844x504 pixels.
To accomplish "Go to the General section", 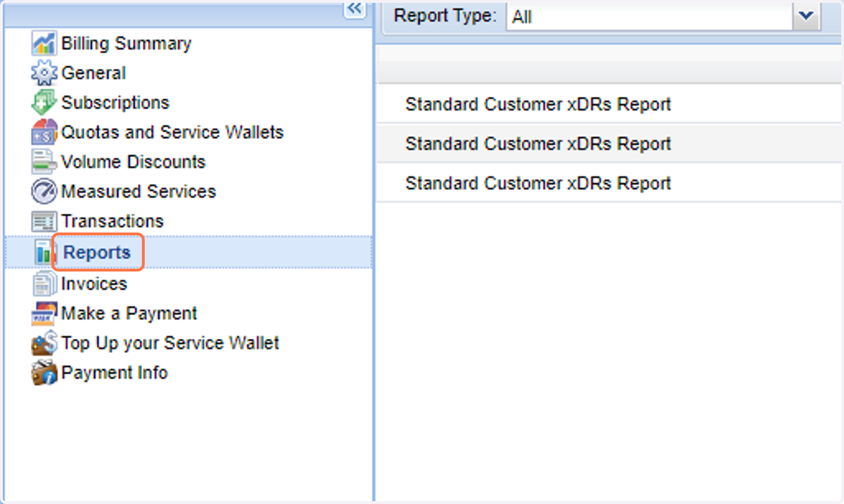I will click(x=94, y=73).
